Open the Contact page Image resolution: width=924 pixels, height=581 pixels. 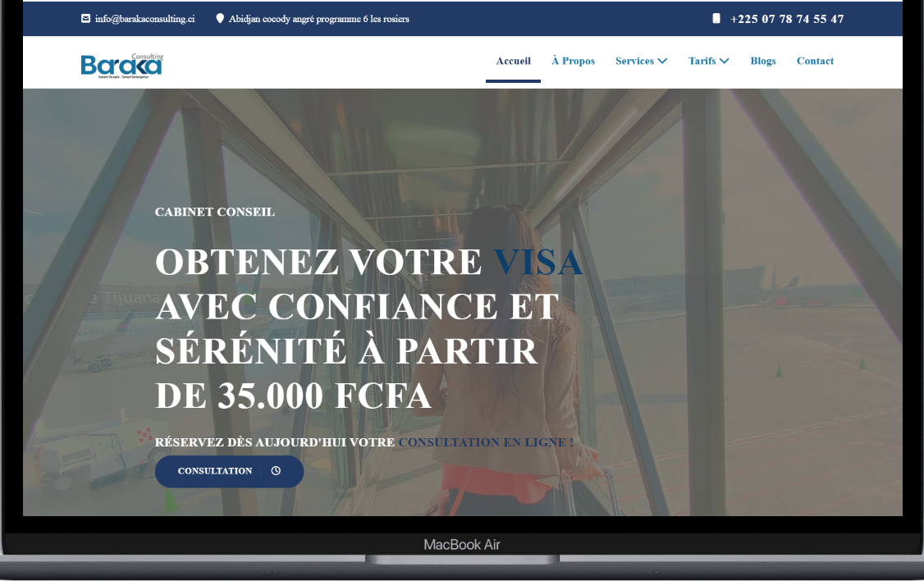coord(815,61)
